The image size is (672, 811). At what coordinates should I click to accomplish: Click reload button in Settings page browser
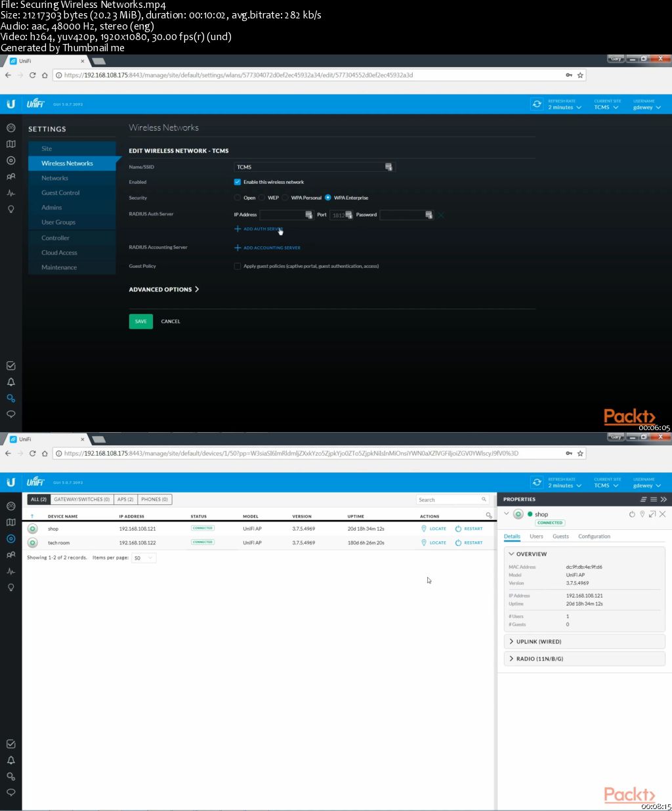tap(32, 75)
